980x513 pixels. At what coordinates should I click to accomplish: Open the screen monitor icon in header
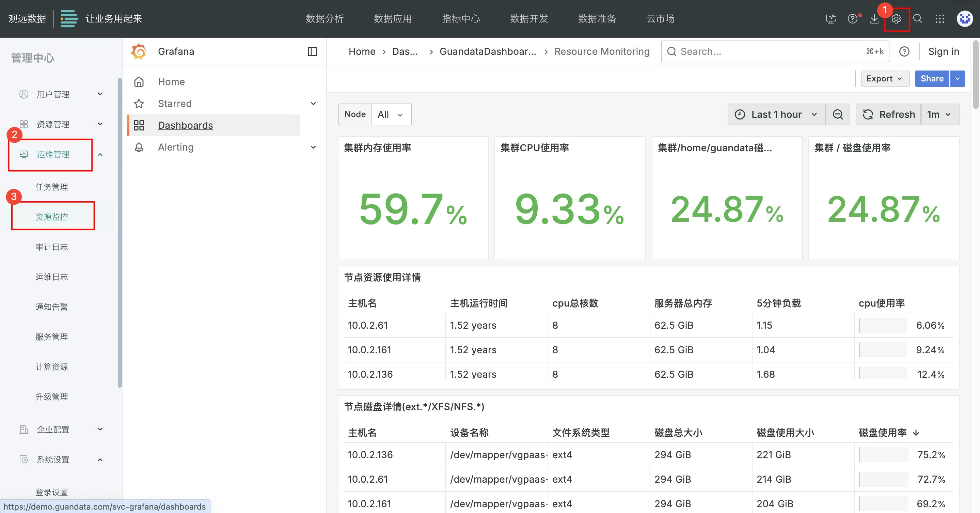pyautogui.click(x=831, y=19)
